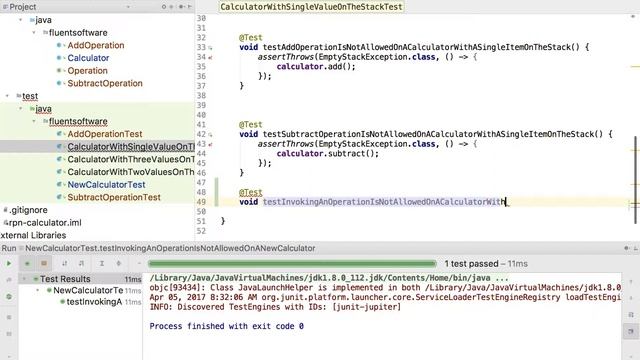Collapse fluentsoftware package under test
This screenshot has height=360, width=640.
click(x=34, y=121)
